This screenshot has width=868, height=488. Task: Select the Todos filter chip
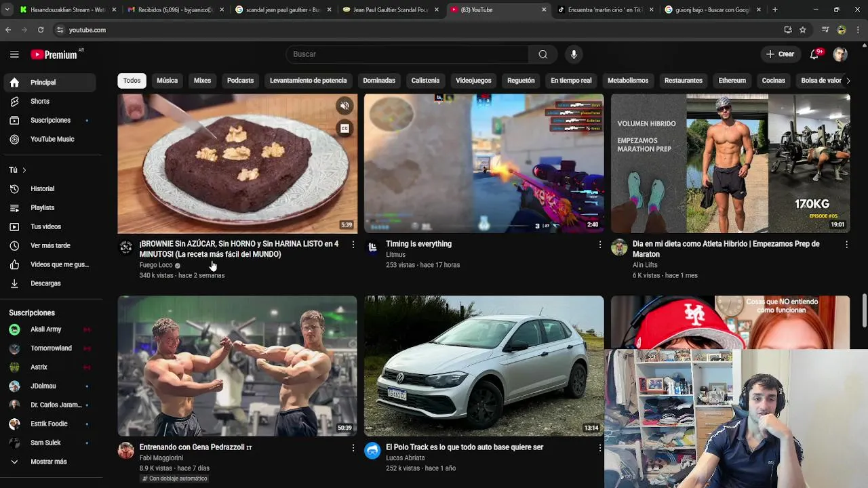pos(132,81)
